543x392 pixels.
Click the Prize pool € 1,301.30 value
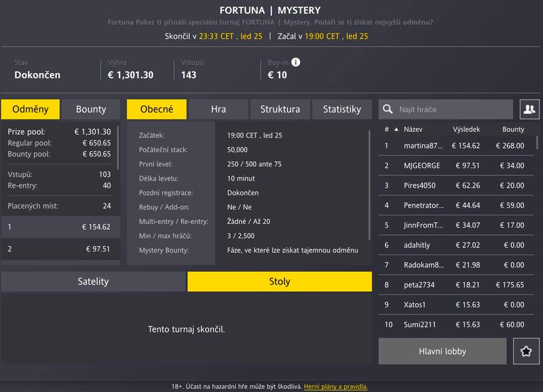point(92,132)
